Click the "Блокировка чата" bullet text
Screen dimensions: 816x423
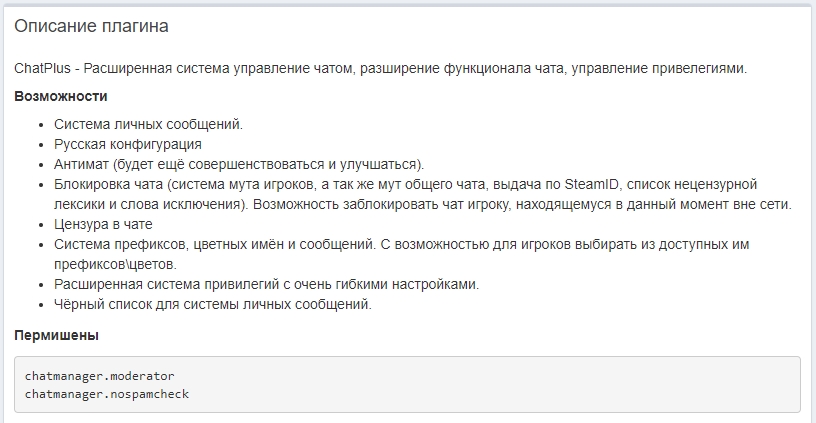coord(108,184)
